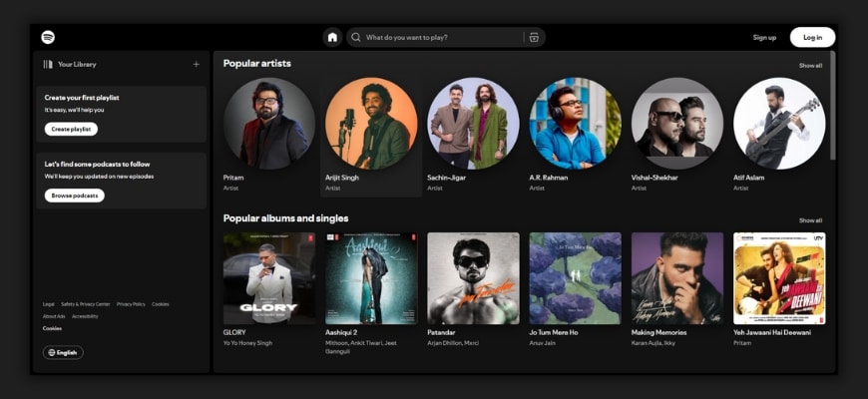This screenshot has height=399, width=868.
Task: Open the GLORY album cover
Action: coord(269,278)
